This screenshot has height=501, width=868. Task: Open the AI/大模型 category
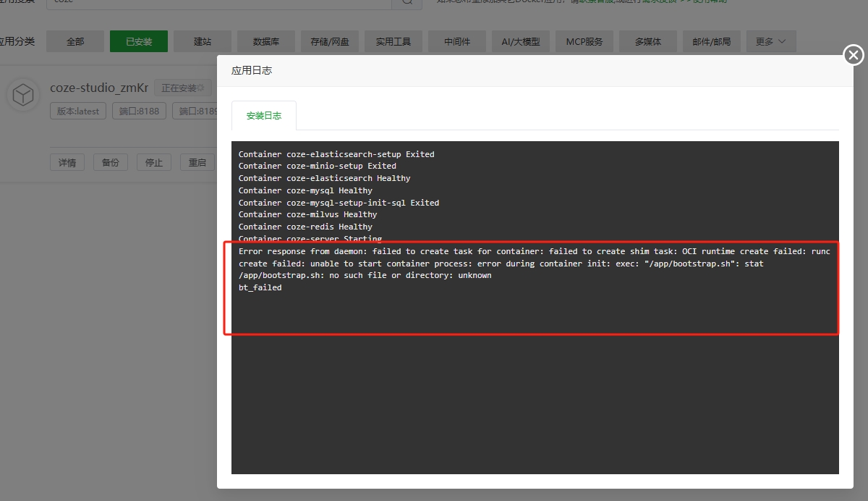pos(521,41)
